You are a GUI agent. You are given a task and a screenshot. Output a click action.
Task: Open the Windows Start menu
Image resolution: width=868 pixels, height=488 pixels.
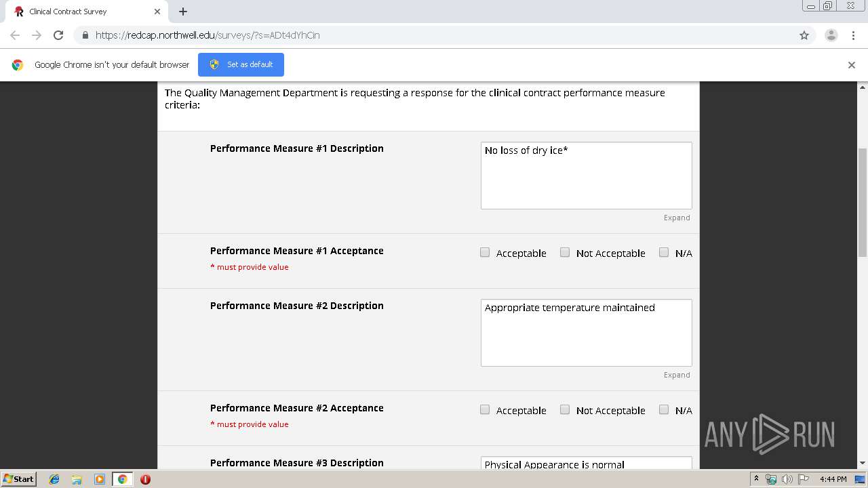(x=18, y=479)
